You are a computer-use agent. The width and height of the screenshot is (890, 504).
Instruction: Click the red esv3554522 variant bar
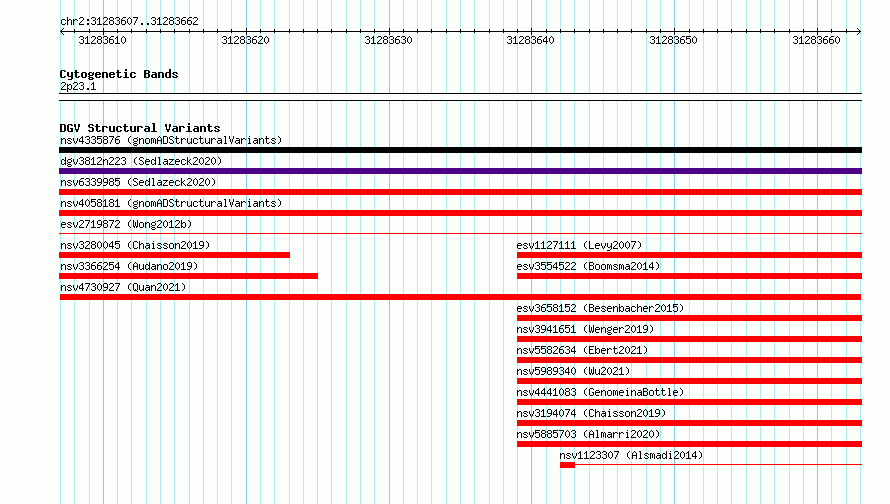coord(689,276)
